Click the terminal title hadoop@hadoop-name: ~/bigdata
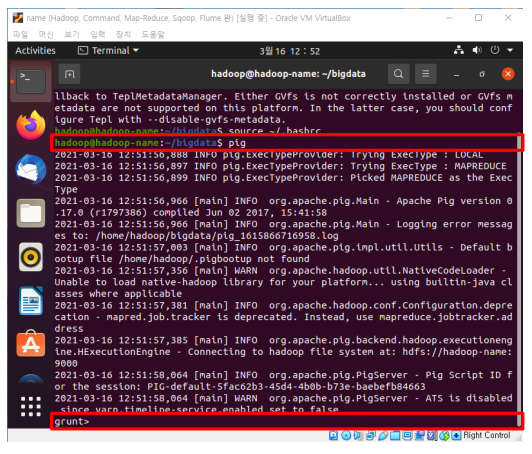Screen dimensions: 532x454 coord(288,74)
